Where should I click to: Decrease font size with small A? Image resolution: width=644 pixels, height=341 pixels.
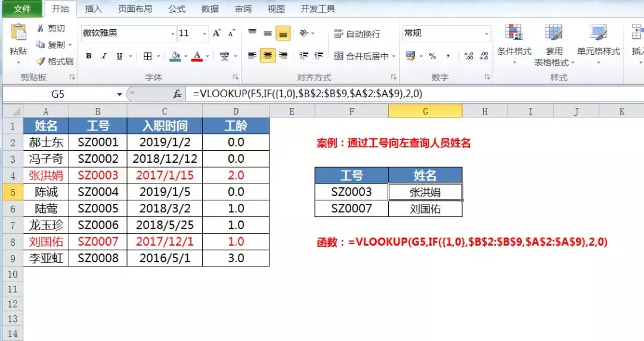tap(231, 33)
